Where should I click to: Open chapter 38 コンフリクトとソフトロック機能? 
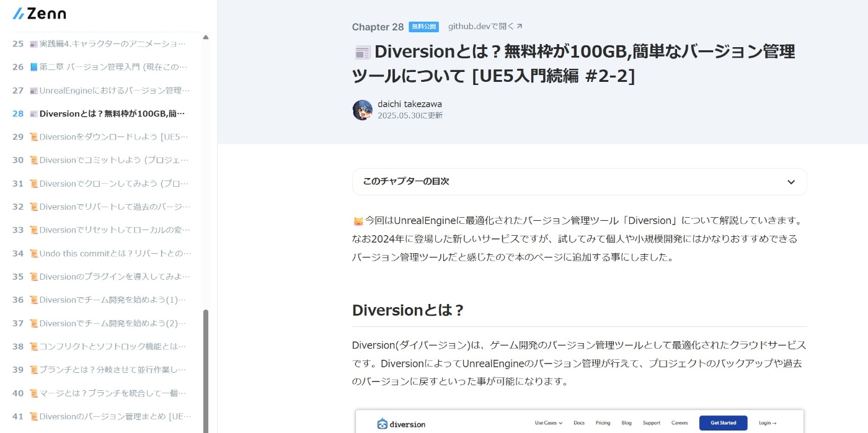tap(99, 346)
